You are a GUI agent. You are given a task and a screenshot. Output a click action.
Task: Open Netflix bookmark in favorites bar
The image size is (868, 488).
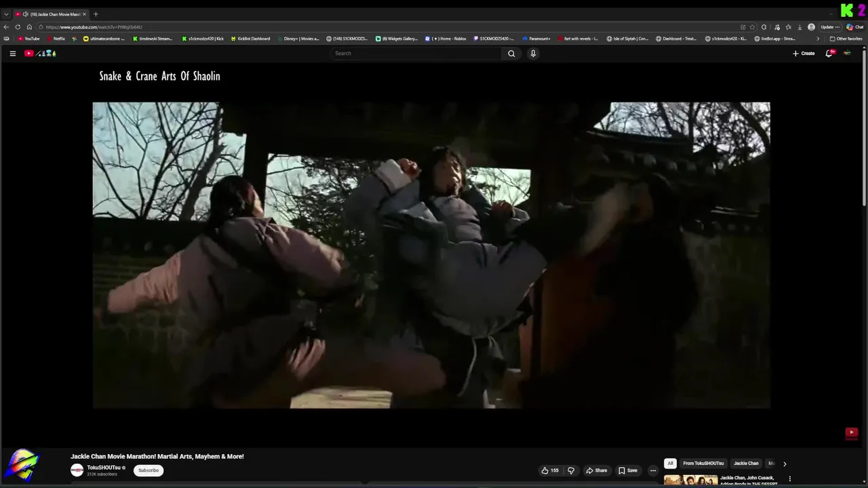tap(56, 39)
